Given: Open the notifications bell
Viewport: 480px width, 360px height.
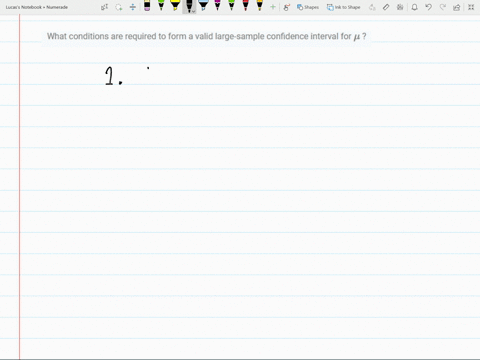Looking at the screenshot, I should point(414,7).
